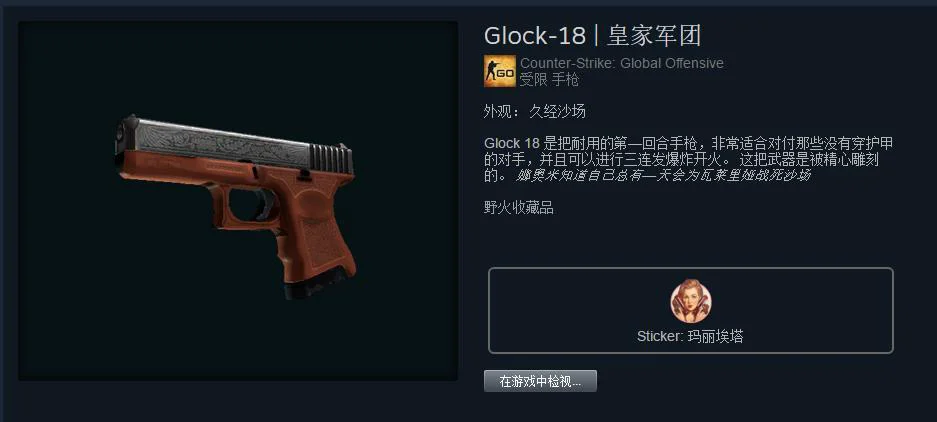Click the pistol muzzle end
This screenshot has width=937, height=422.
(127, 137)
